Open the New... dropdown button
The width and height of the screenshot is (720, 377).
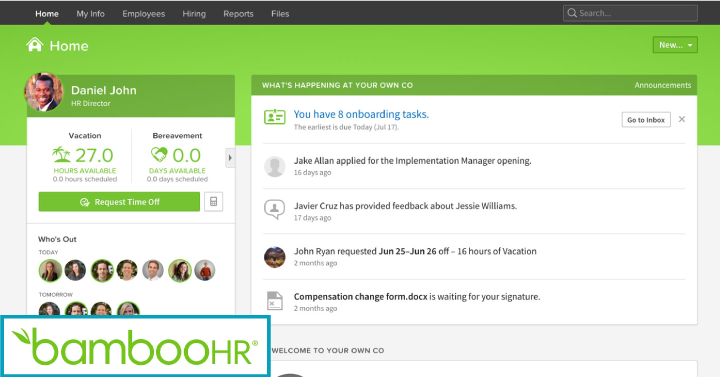(675, 45)
